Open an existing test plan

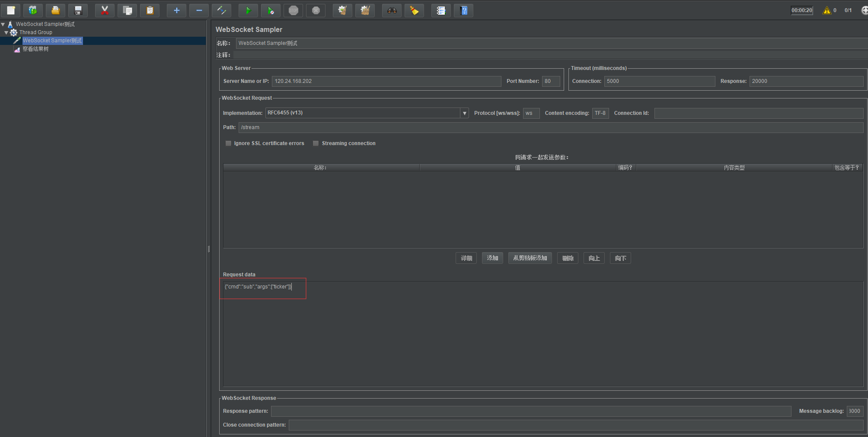(55, 10)
